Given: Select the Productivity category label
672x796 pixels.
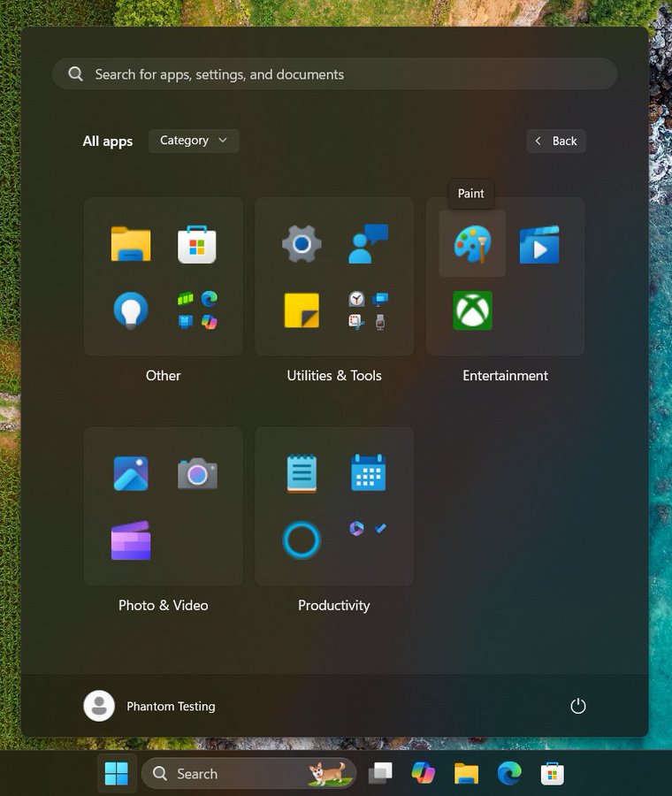Looking at the screenshot, I should pyautogui.click(x=334, y=605).
